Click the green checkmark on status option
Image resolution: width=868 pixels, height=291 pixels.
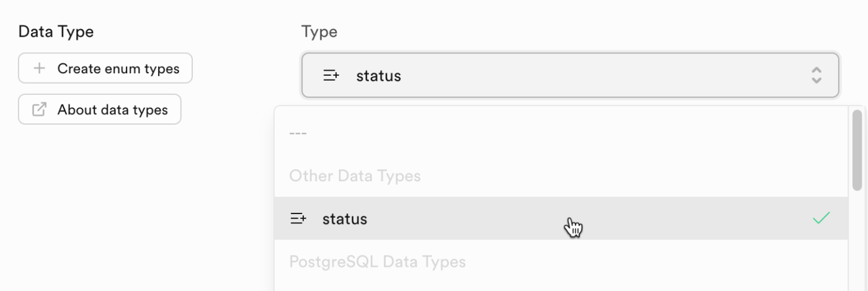click(x=821, y=218)
